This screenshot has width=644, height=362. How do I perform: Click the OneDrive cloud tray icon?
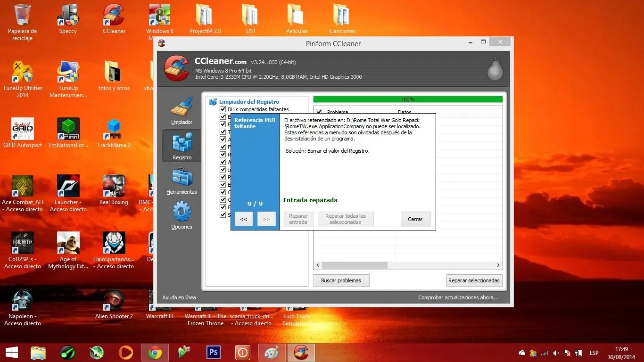(x=522, y=353)
